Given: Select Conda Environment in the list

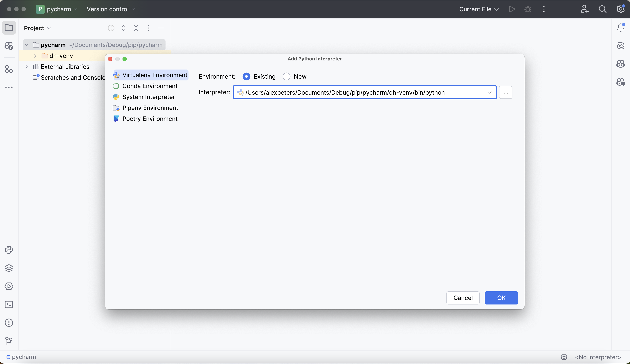Looking at the screenshot, I should tap(150, 86).
